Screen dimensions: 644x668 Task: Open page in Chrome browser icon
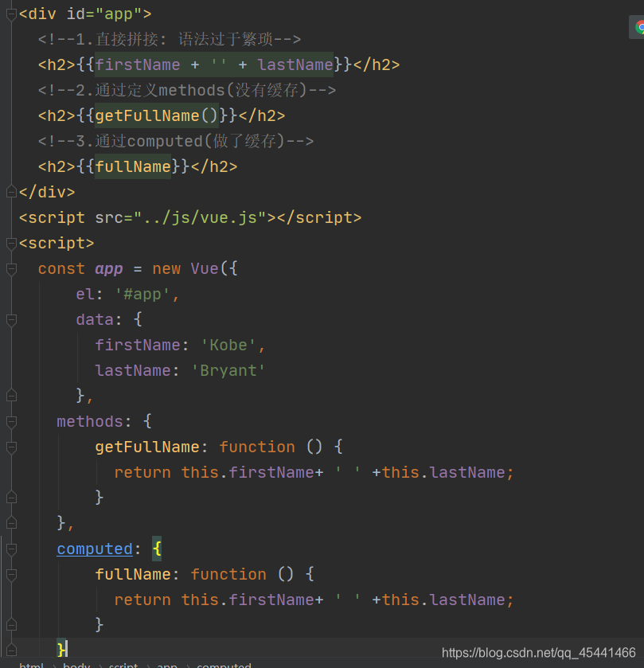(639, 27)
